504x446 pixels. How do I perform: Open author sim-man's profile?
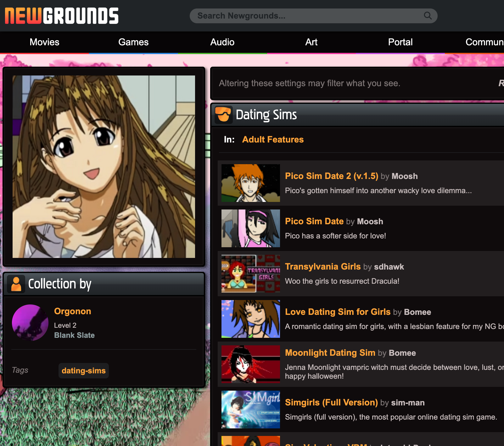(x=408, y=403)
